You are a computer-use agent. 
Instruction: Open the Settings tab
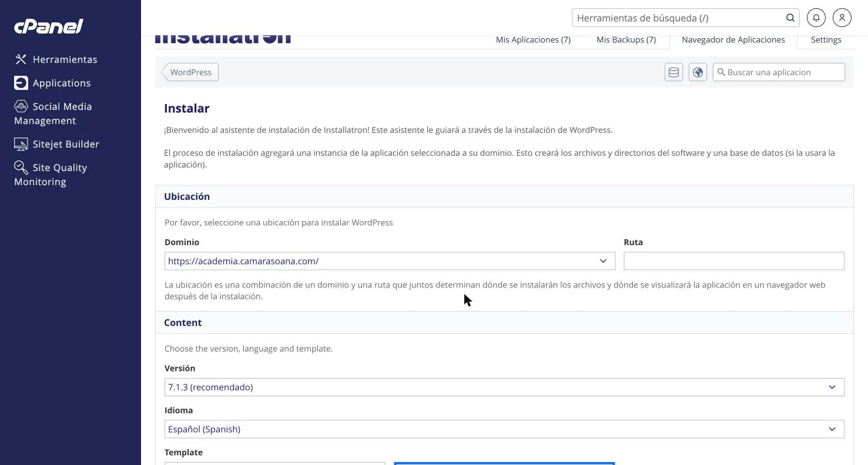pos(826,40)
